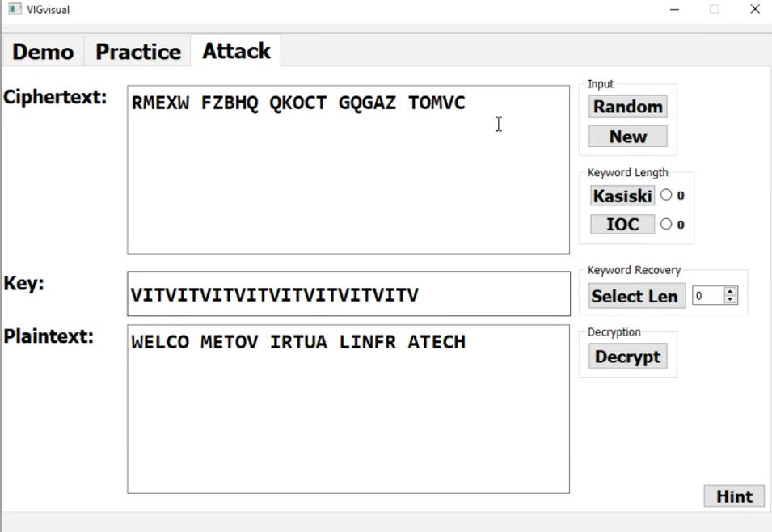772x532 pixels.
Task: Click the keyword length number field
Action: (x=707, y=296)
